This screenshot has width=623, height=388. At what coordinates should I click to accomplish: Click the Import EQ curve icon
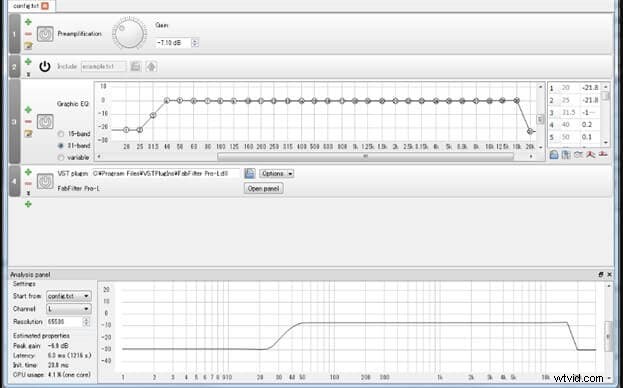point(554,155)
